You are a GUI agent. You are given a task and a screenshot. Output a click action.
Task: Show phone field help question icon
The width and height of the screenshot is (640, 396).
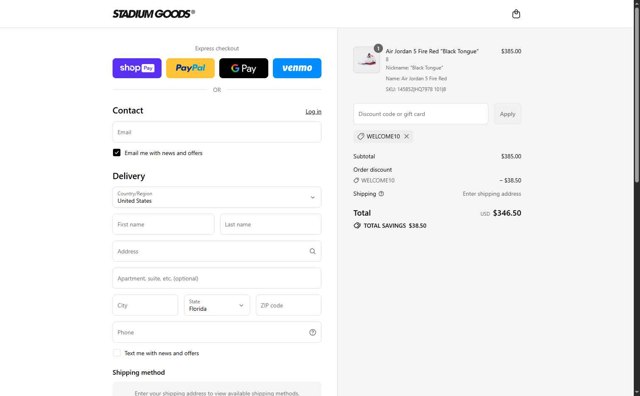point(312,332)
